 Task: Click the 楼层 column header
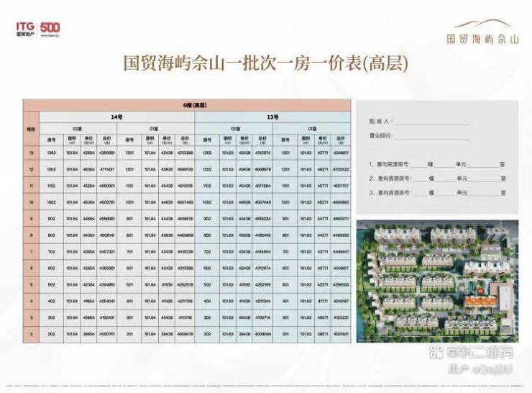coord(31,129)
